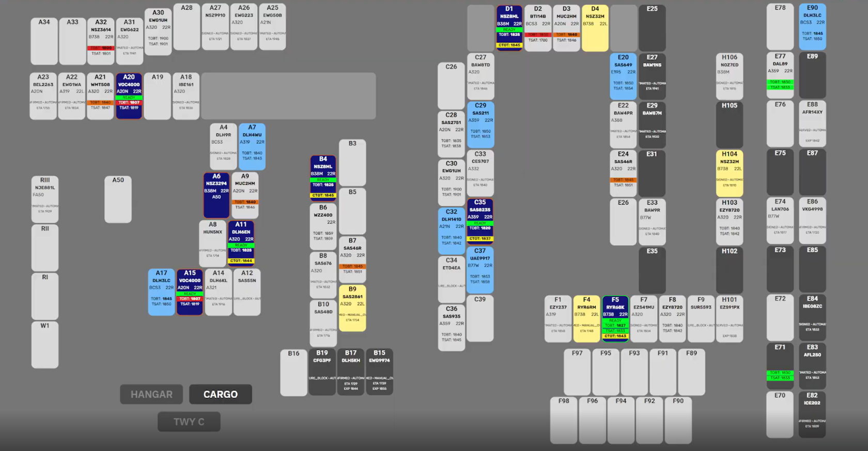Open dark stand E71 card

tap(780, 367)
